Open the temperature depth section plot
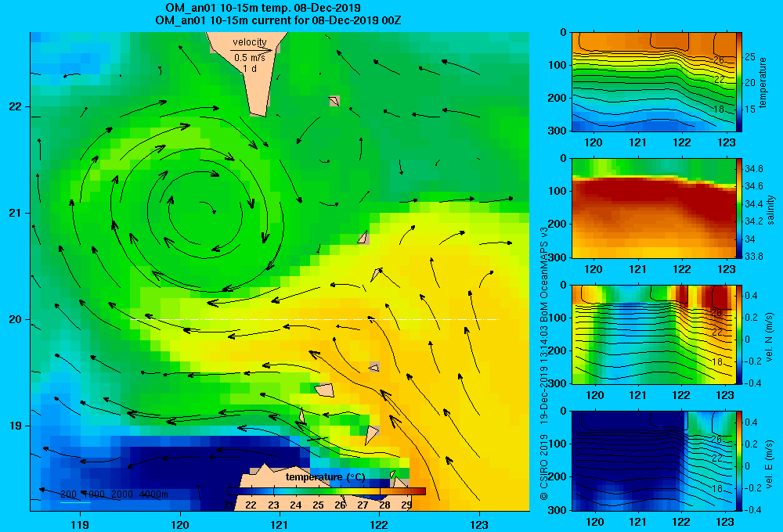 [654, 82]
